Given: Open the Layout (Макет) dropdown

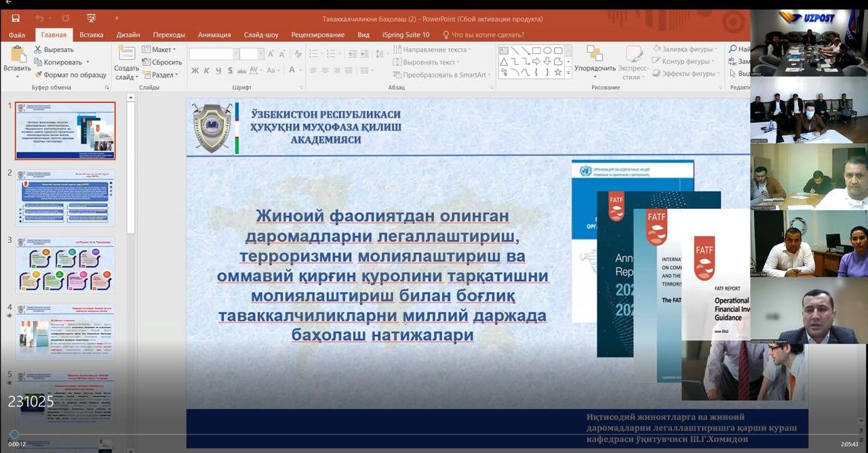Looking at the screenshot, I should pyautogui.click(x=159, y=50).
